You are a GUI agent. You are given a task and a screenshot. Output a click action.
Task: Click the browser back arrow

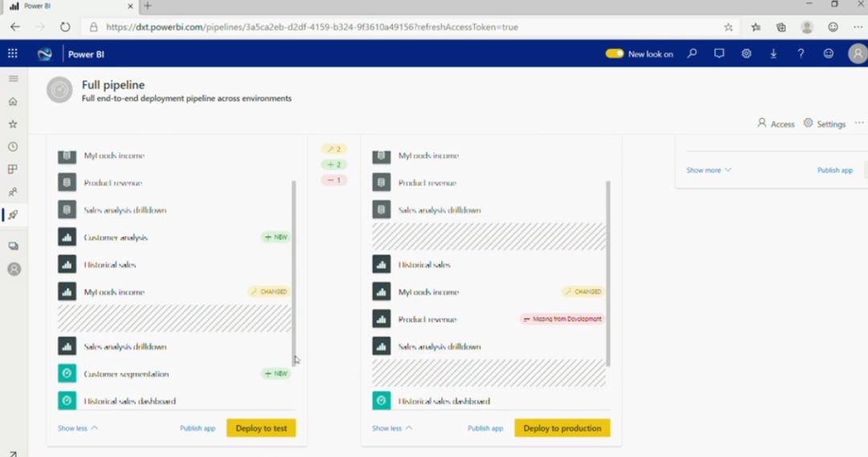[15, 27]
